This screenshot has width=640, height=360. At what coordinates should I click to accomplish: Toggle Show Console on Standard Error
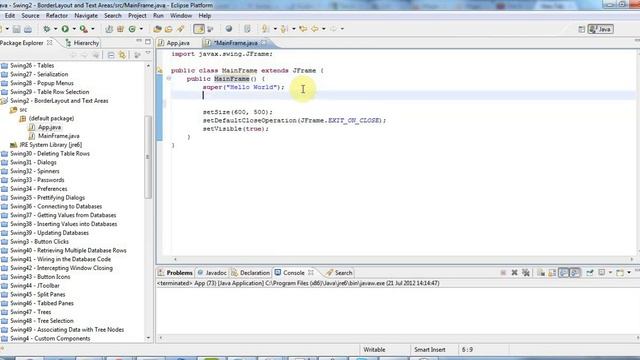tap(575, 273)
